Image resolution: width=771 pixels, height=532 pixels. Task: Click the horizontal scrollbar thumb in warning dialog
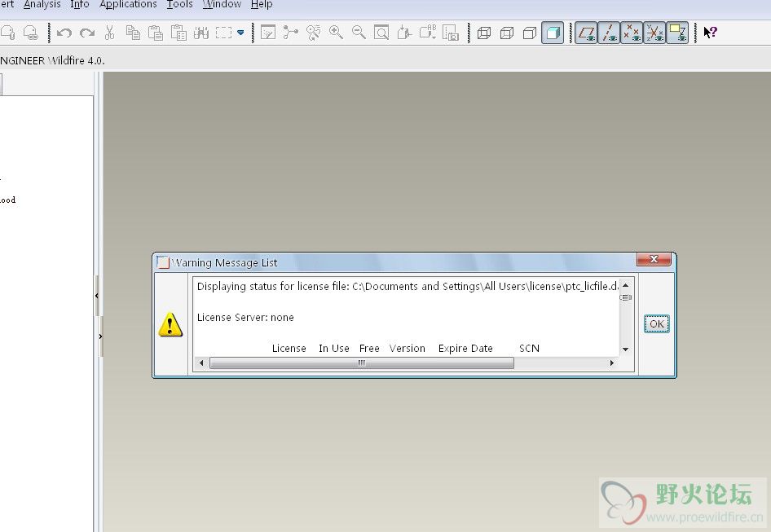362,363
